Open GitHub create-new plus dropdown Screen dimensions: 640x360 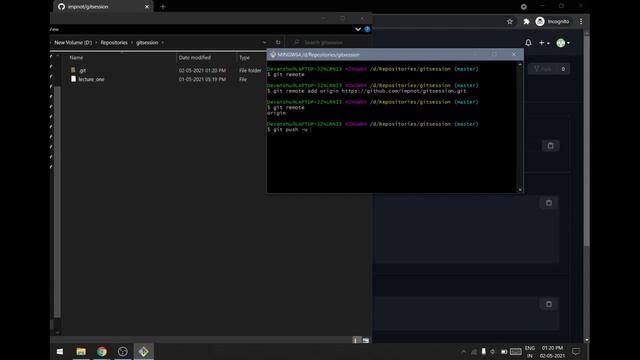[544, 43]
